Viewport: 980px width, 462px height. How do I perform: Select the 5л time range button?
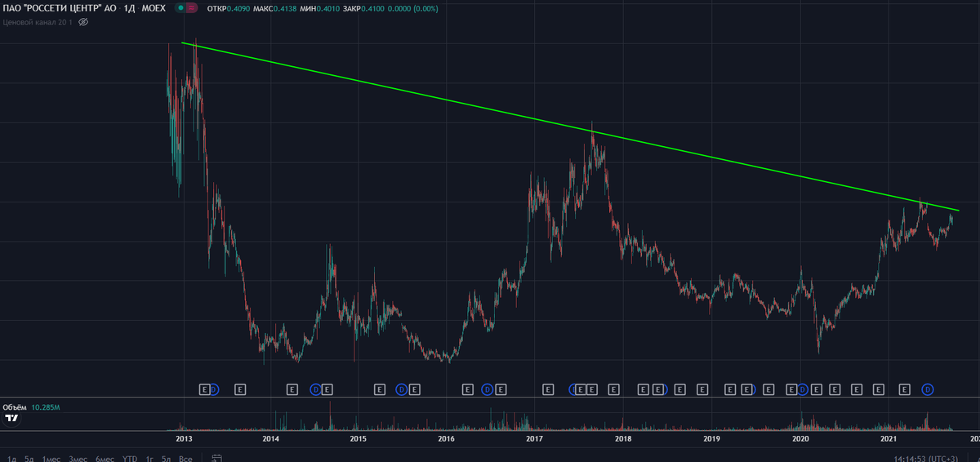pos(167,459)
